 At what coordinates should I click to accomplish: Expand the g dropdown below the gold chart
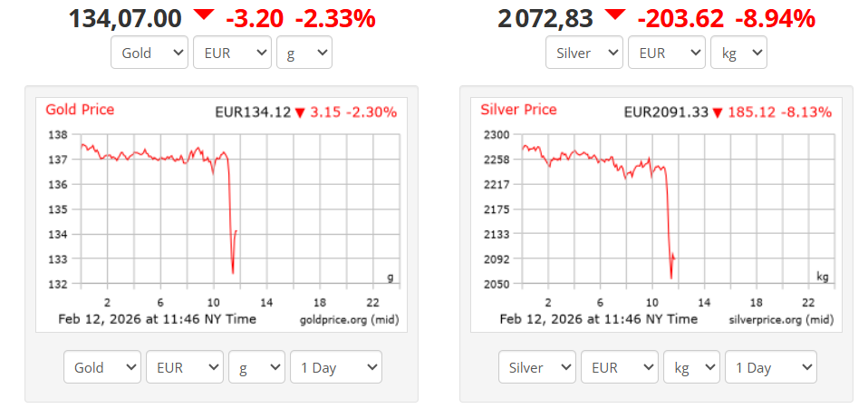point(256,367)
